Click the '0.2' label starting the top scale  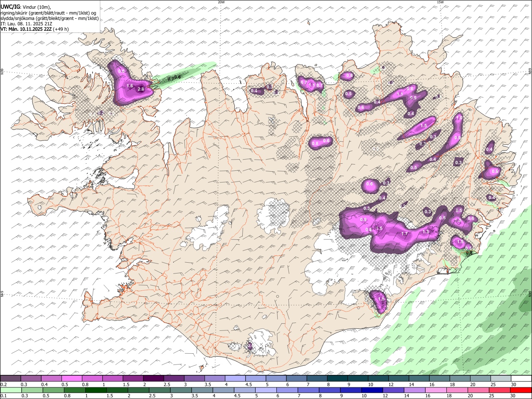(x=3, y=384)
